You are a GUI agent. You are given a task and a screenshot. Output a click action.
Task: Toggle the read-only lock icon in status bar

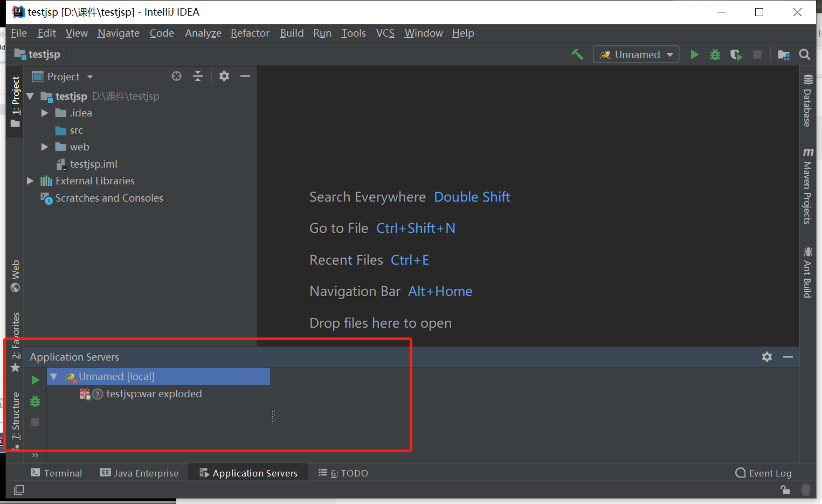click(x=785, y=489)
